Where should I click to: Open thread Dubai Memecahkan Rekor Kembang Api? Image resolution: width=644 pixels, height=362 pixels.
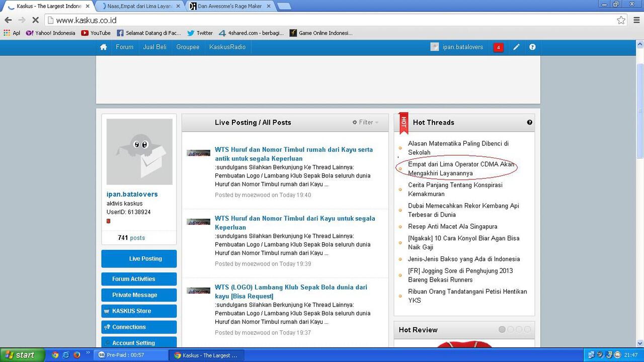click(x=463, y=210)
